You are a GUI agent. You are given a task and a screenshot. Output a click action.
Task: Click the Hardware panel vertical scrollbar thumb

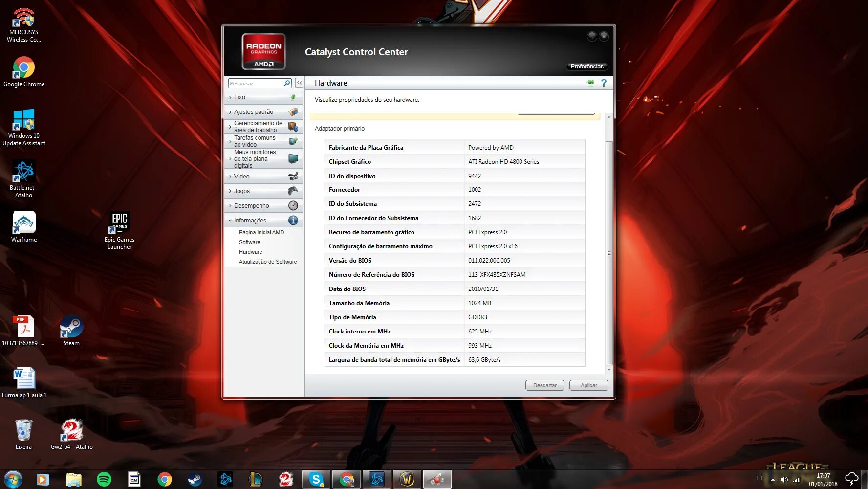tap(609, 253)
